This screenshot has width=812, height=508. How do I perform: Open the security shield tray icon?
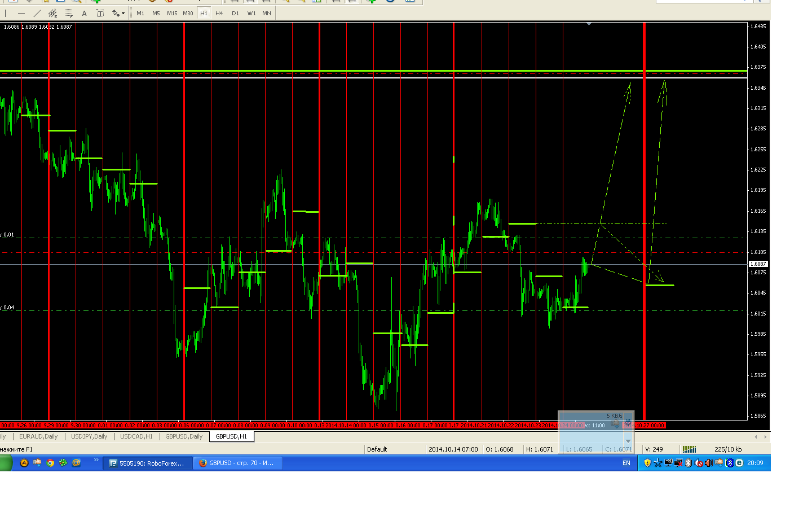point(647,463)
